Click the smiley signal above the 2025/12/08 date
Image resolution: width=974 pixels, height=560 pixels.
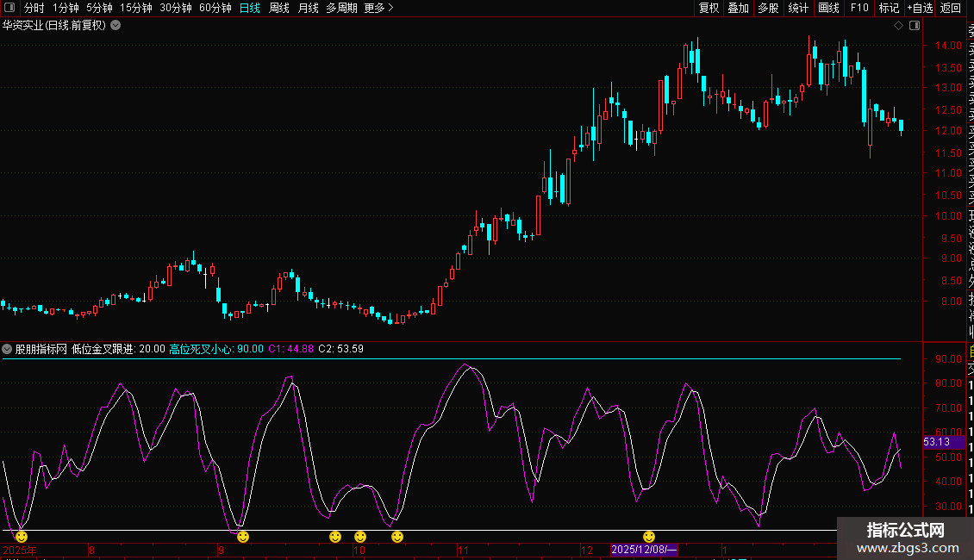[x=649, y=537]
